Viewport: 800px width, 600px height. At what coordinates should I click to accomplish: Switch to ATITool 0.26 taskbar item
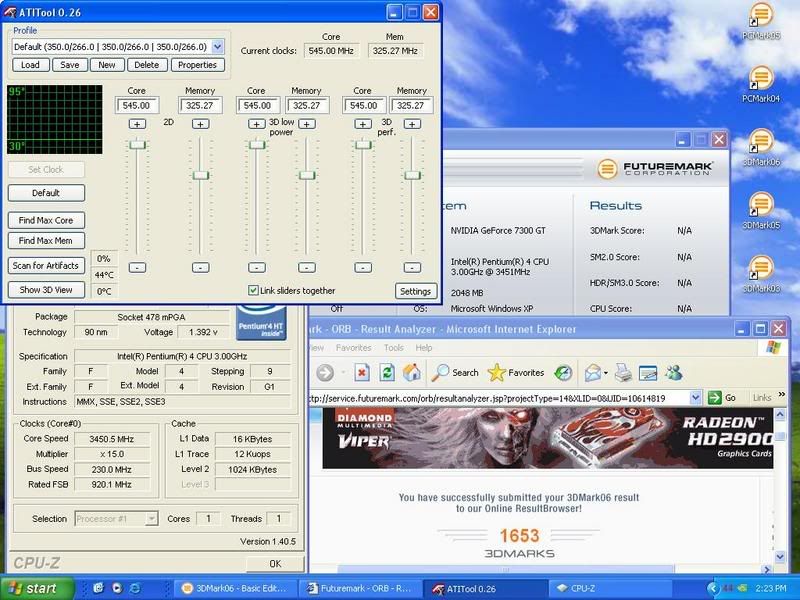coord(485,588)
